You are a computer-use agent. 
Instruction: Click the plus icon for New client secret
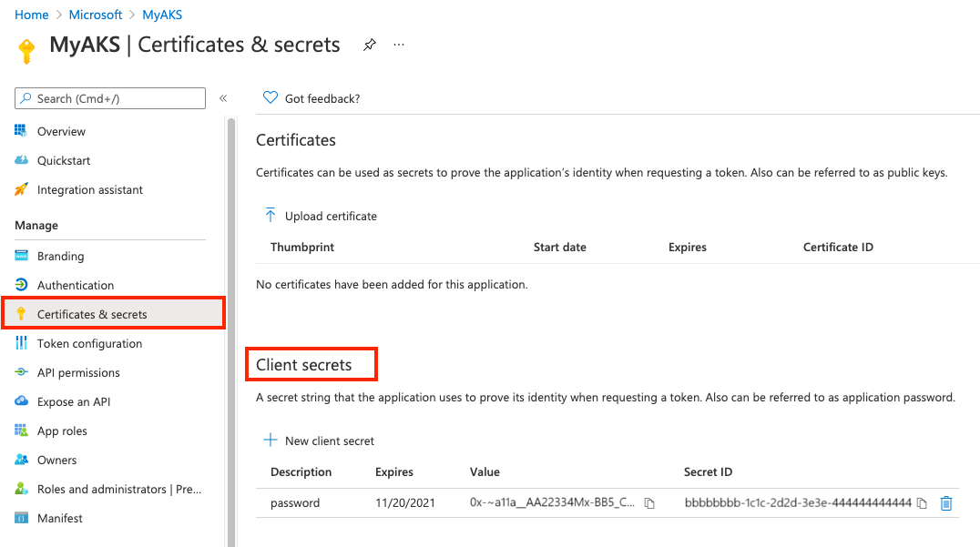(271, 441)
